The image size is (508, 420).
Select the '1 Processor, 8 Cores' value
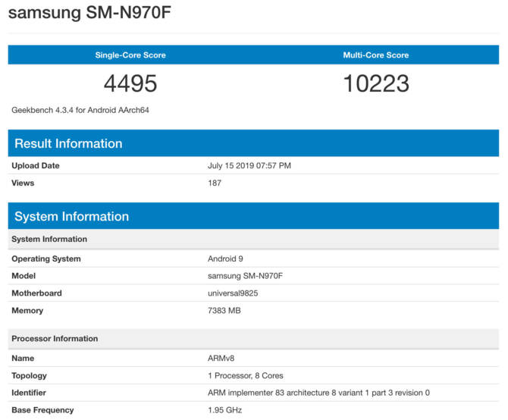pos(246,375)
